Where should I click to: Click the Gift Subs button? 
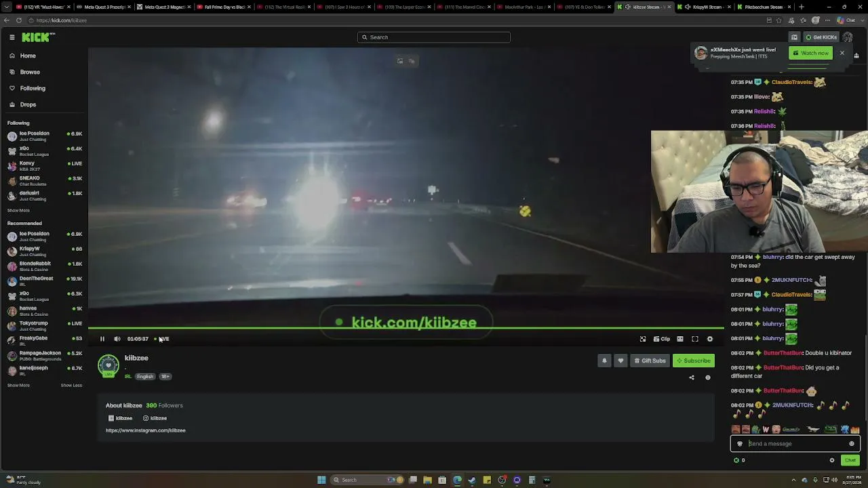[650, 361]
